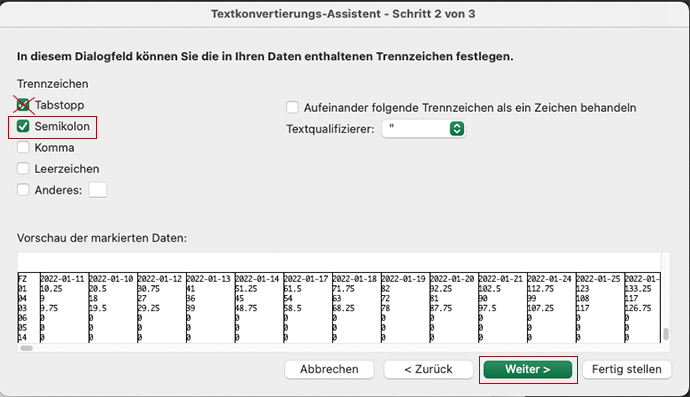Click the value 107.25 in preview
The width and height of the screenshot is (690, 397).
(541, 308)
